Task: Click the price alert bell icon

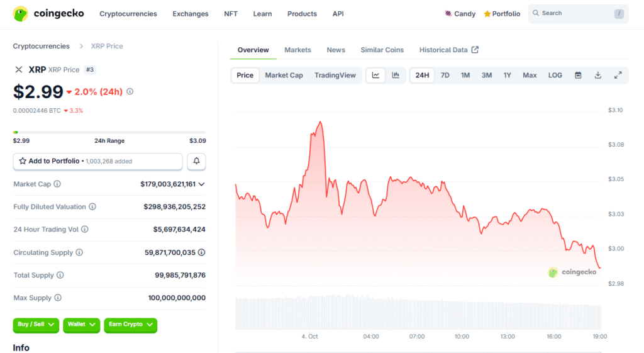Action: pos(196,161)
